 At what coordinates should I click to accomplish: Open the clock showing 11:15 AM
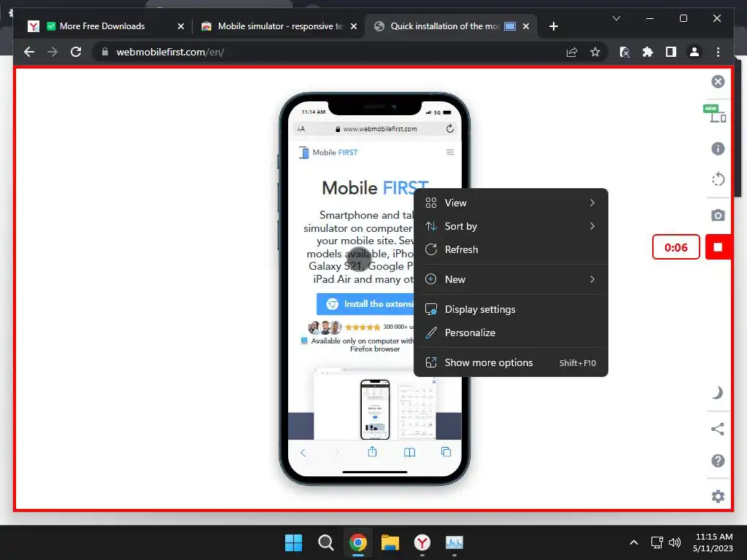tap(713, 542)
